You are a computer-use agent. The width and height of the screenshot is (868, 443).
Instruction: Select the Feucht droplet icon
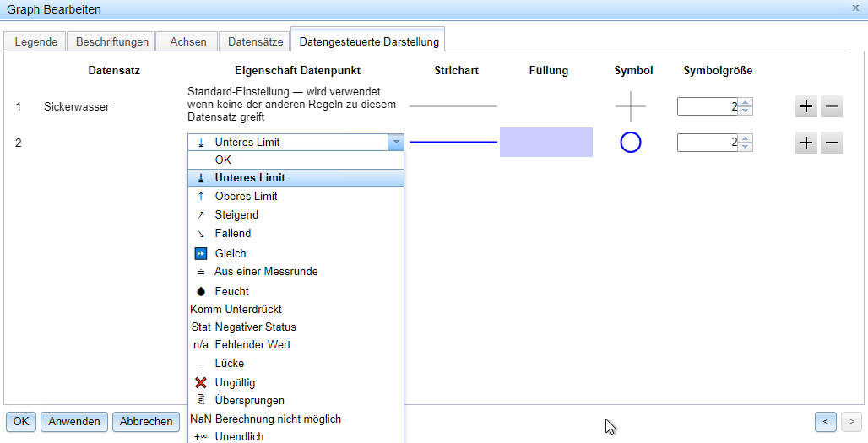(201, 291)
